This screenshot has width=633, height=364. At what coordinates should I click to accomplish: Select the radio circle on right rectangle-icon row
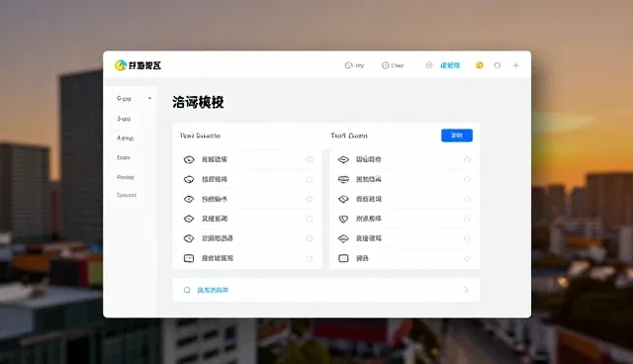[x=467, y=258]
